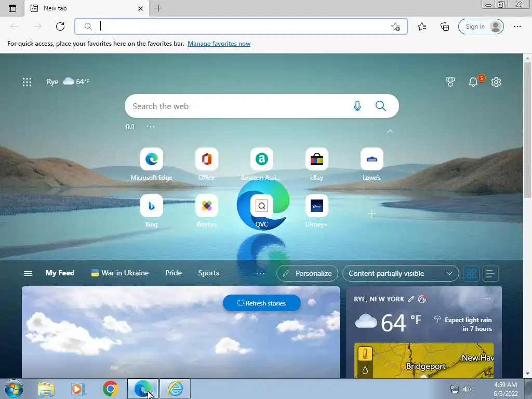This screenshot has width=532, height=399.
Task: Edit weather location pencil icon
Action: click(411, 299)
